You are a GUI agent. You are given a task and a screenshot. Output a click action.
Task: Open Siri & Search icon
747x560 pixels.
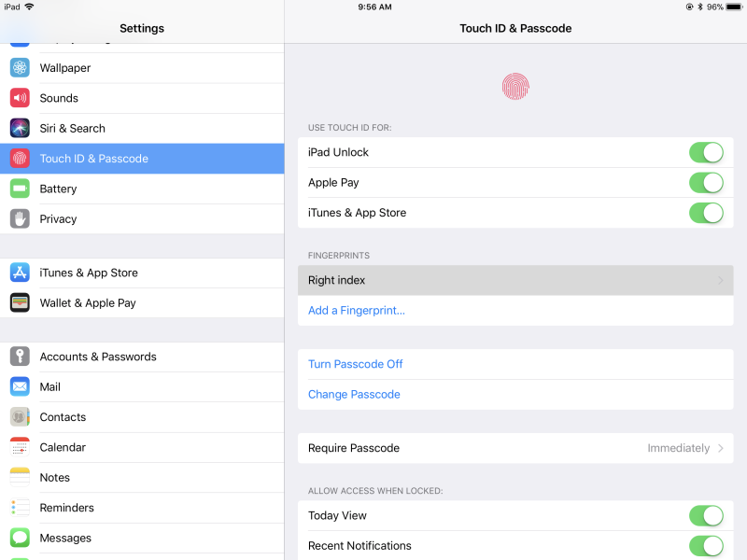(x=20, y=128)
